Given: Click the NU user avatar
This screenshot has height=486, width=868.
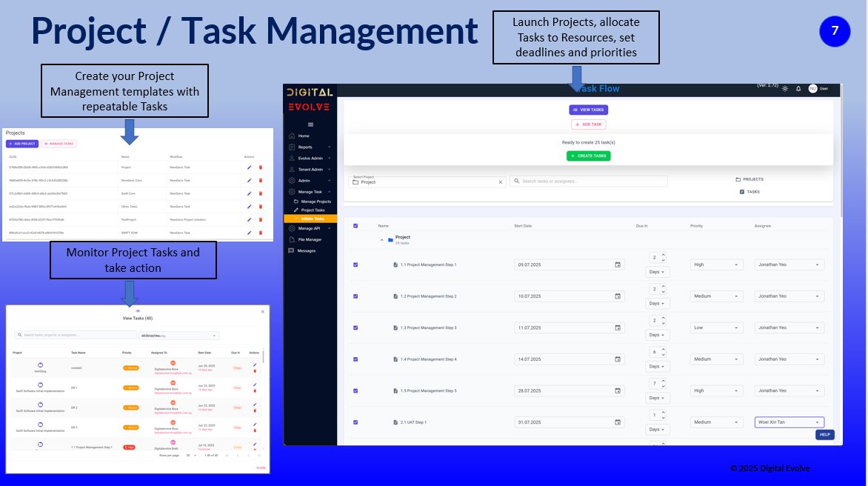Looking at the screenshot, I should [x=812, y=89].
